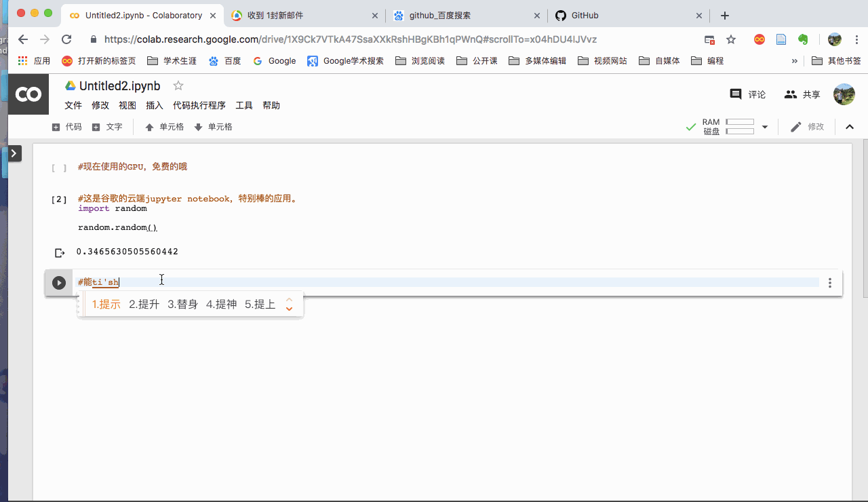Open the cell's three-dot options menu
The height and width of the screenshot is (502, 868).
click(x=830, y=283)
